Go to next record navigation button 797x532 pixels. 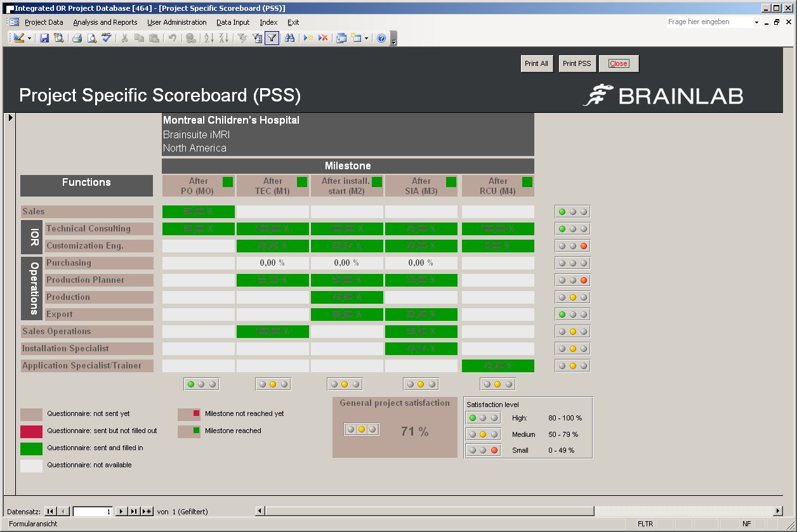point(121,511)
